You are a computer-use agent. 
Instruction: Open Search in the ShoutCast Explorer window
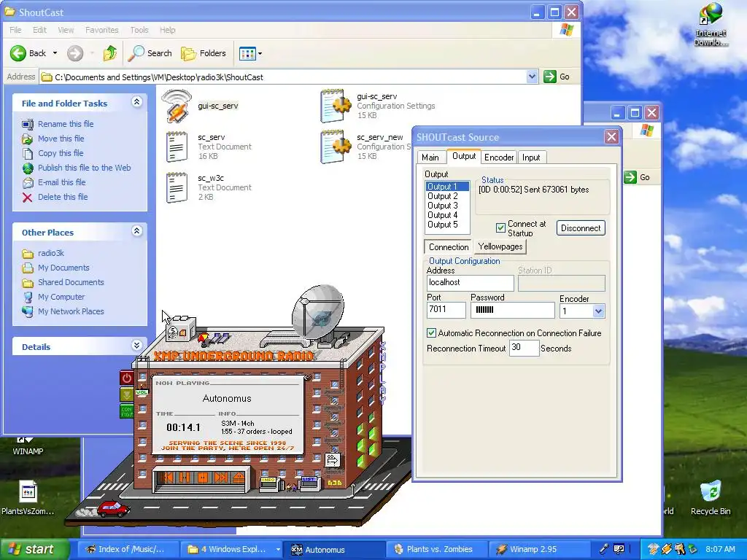[x=150, y=53]
